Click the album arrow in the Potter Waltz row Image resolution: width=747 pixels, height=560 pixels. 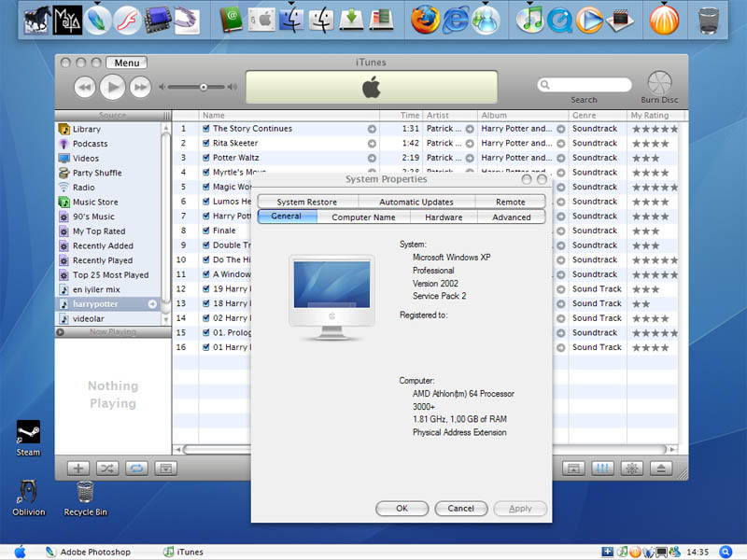pyautogui.click(x=561, y=158)
